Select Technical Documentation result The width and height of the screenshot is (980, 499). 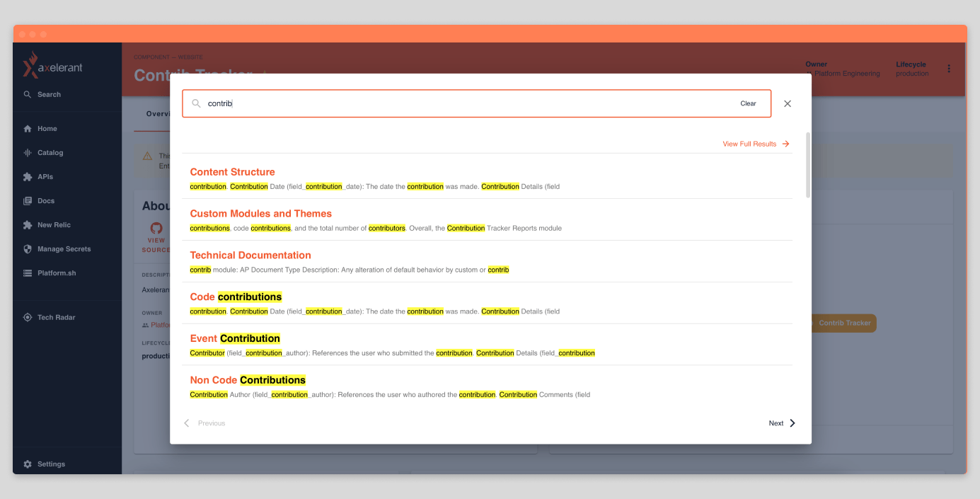click(250, 256)
